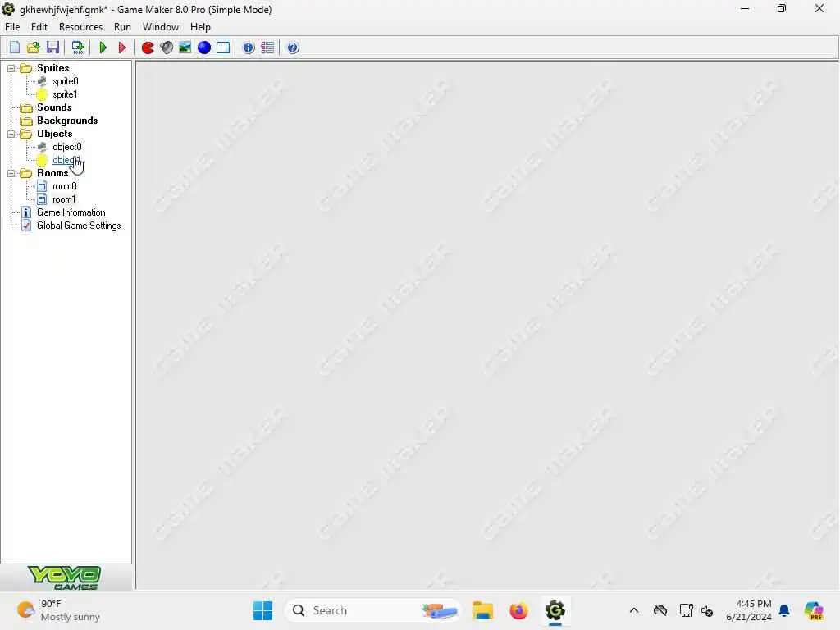Create a new game file from toolbar
Image resolution: width=840 pixels, height=630 pixels.
pyautogui.click(x=15, y=48)
